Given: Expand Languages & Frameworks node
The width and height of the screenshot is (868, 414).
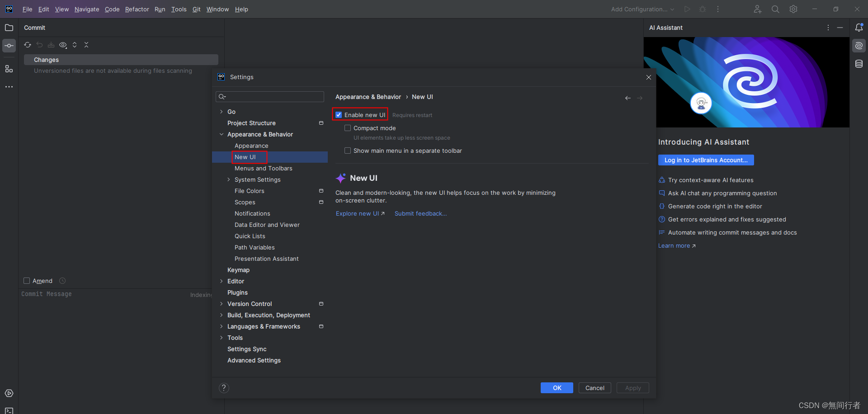Looking at the screenshot, I should [x=221, y=326].
